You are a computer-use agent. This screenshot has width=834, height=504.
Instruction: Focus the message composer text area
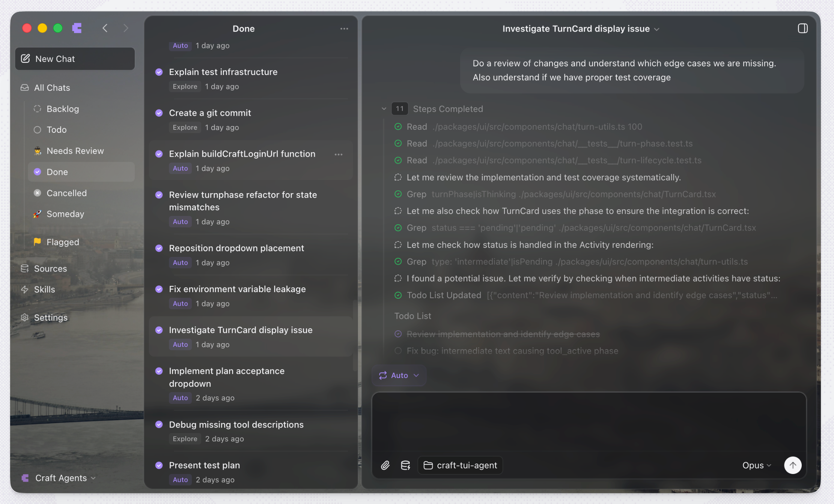click(x=589, y=422)
